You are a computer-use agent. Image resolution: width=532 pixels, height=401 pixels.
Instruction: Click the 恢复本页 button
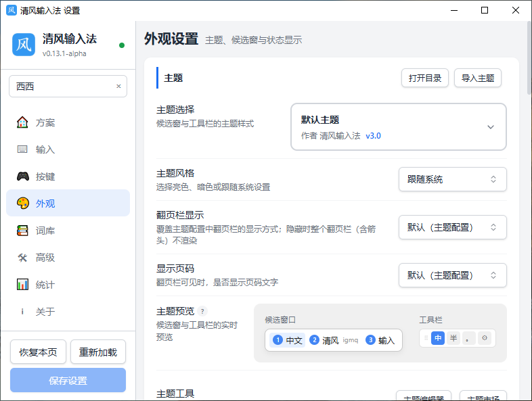tap(38, 352)
